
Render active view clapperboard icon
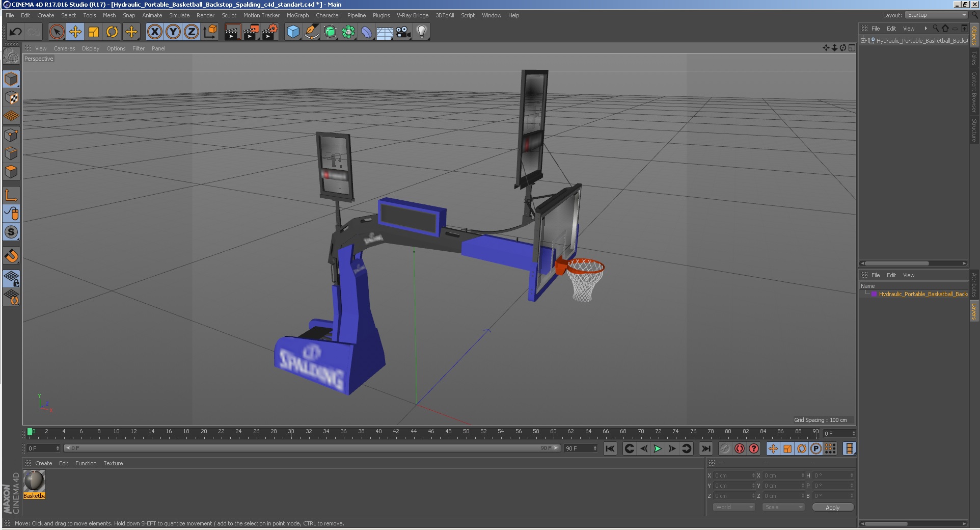232,32
